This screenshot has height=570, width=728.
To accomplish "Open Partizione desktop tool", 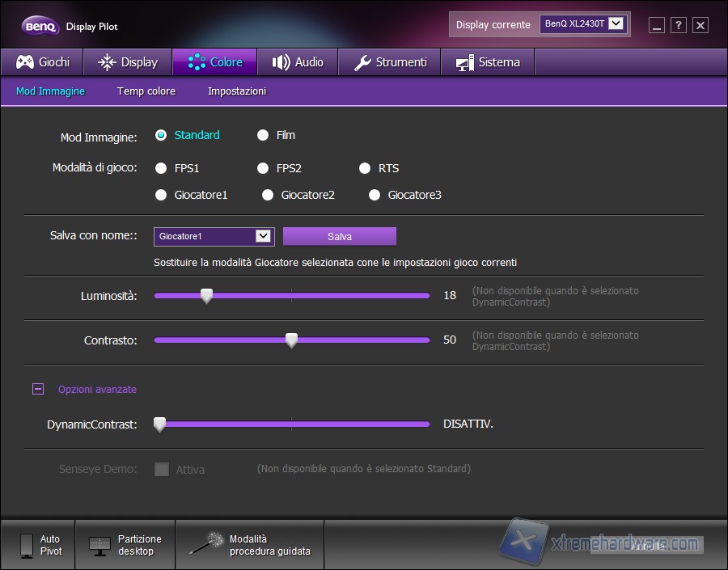I will pos(101,543).
